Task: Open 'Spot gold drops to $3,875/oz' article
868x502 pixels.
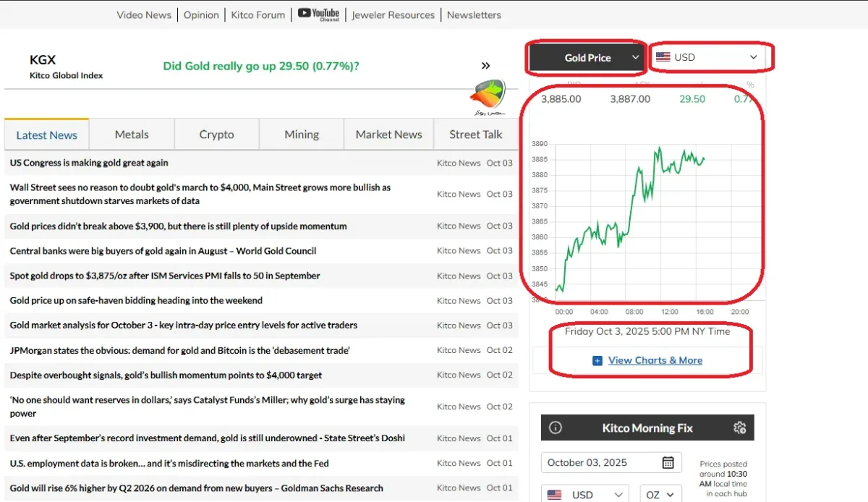Action: tap(165, 276)
